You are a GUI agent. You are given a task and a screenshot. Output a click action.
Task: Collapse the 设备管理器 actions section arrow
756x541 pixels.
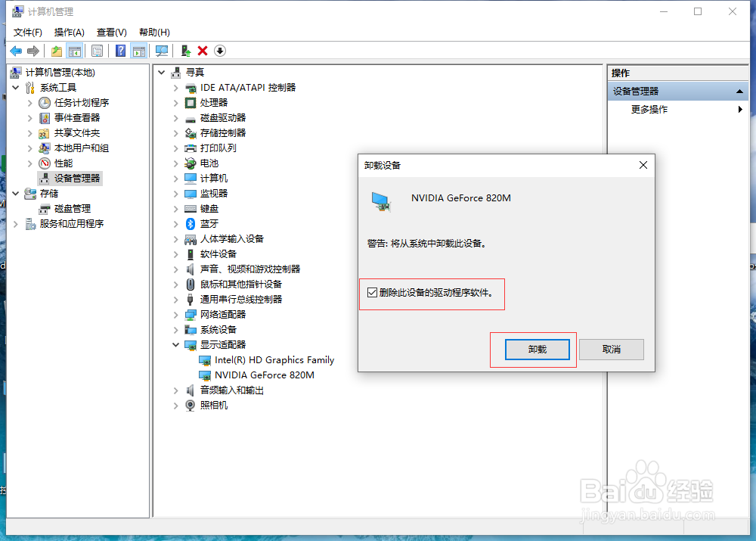pos(739,92)
